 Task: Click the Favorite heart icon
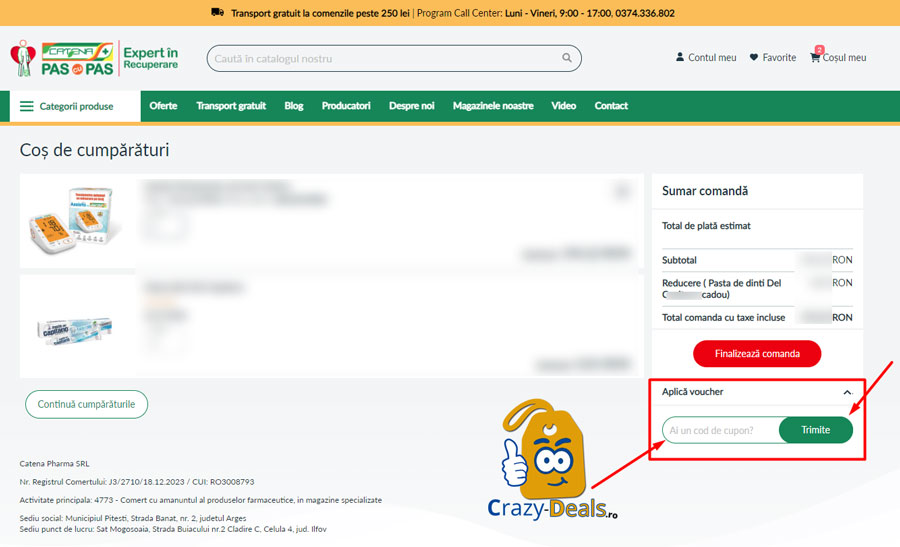point(754,57)
